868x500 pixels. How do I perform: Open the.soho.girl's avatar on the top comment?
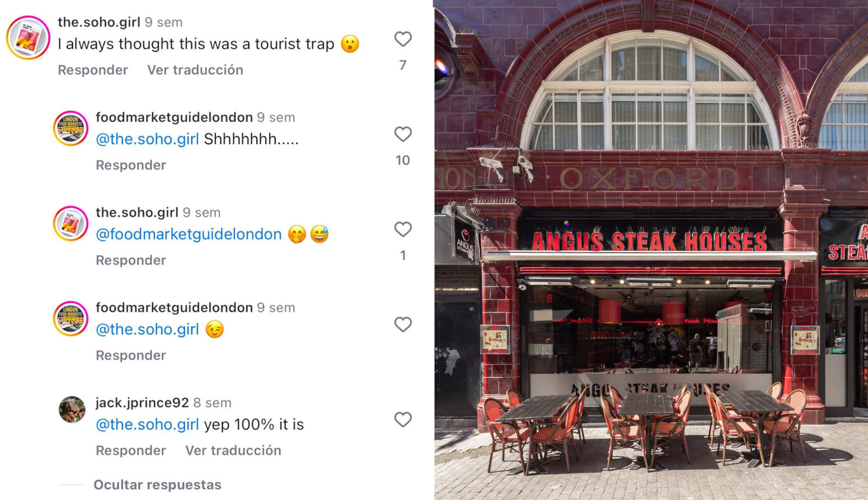pyautogui.click(x=28, y=37)
